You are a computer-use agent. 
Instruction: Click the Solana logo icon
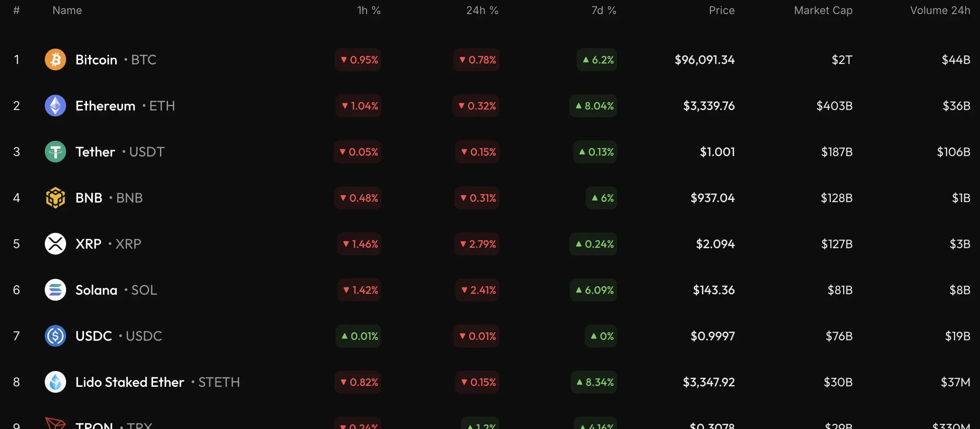pyautogui.click(x=55, y=290)
